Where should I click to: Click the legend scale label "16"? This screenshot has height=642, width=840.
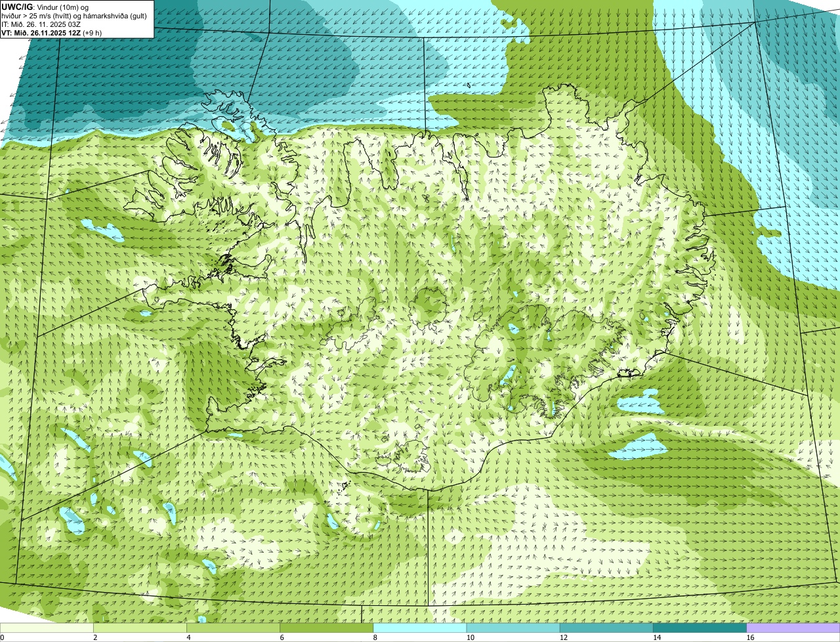(x=750, y=637)
